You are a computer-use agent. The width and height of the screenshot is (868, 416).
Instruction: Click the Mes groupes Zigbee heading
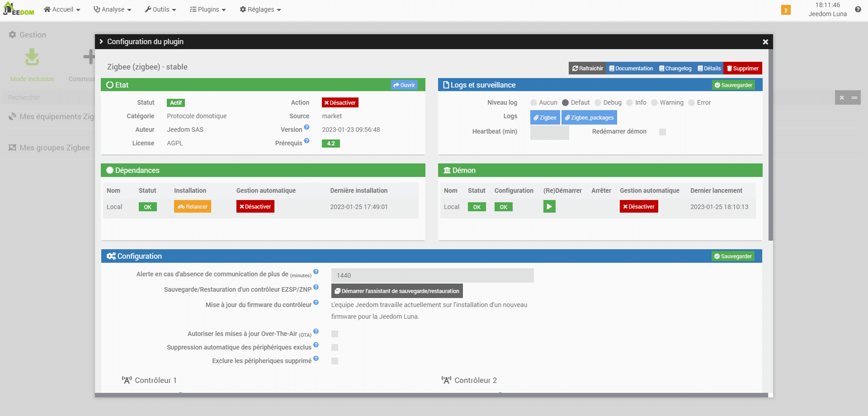click(54, 148)
